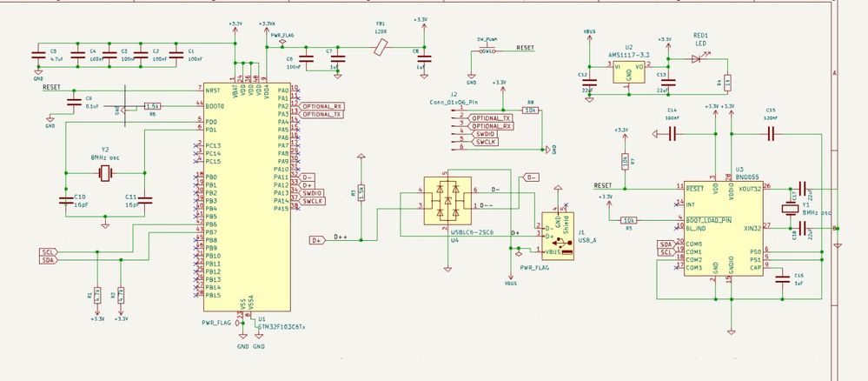Select pull-up resistor R2 4.7k
Image resolution: width=868 pixels, height=381 pixels.
121,295
